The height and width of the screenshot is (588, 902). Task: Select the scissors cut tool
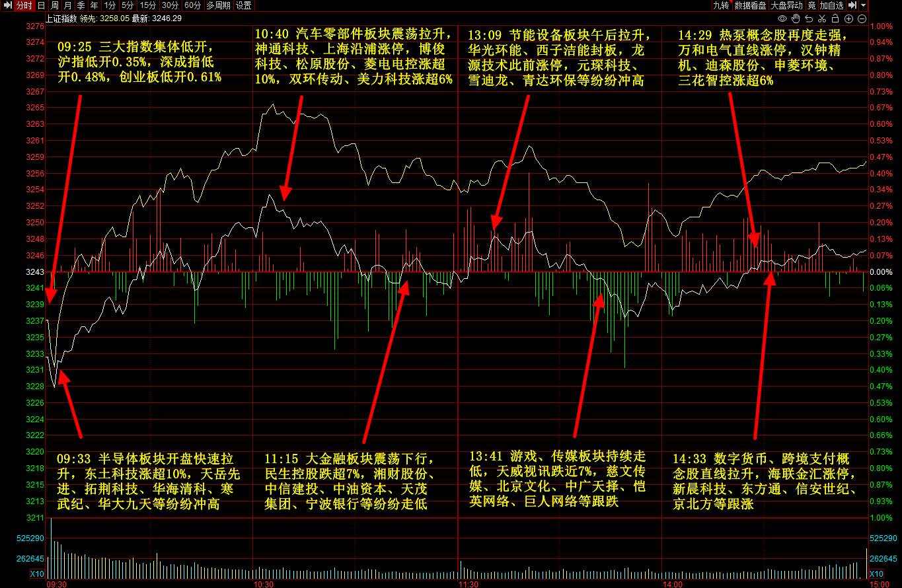point(823,18)
